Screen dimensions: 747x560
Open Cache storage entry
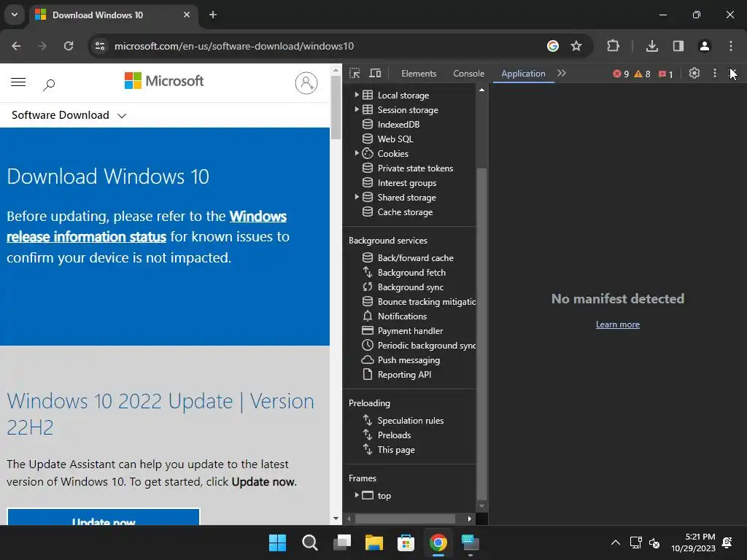(405, 212)
